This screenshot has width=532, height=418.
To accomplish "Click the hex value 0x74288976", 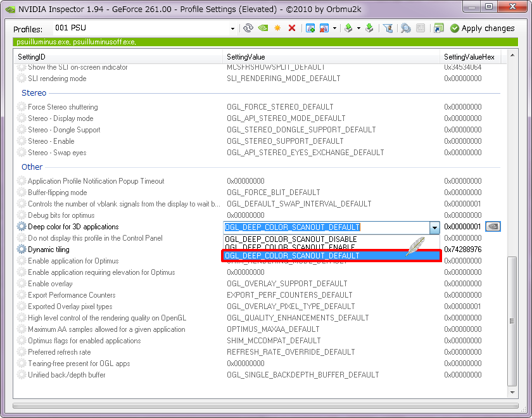I will 463,250.
